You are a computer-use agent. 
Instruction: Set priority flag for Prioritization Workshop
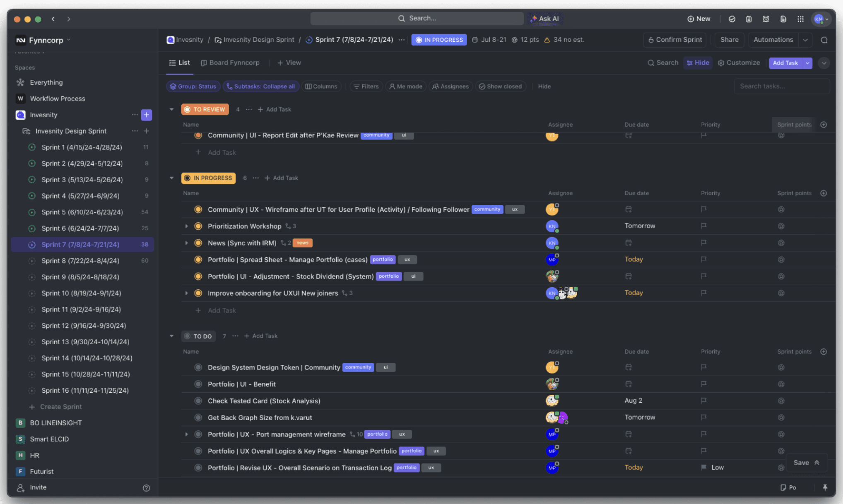703,226
